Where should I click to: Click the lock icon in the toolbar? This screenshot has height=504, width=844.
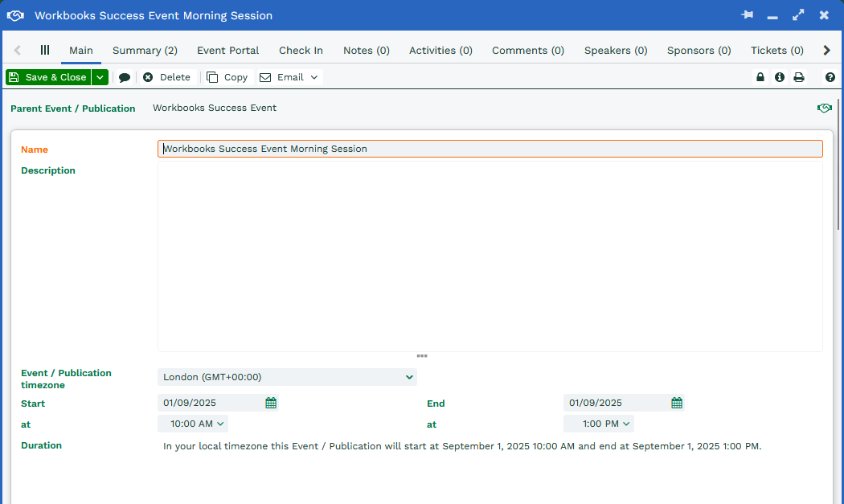(760, 77)
